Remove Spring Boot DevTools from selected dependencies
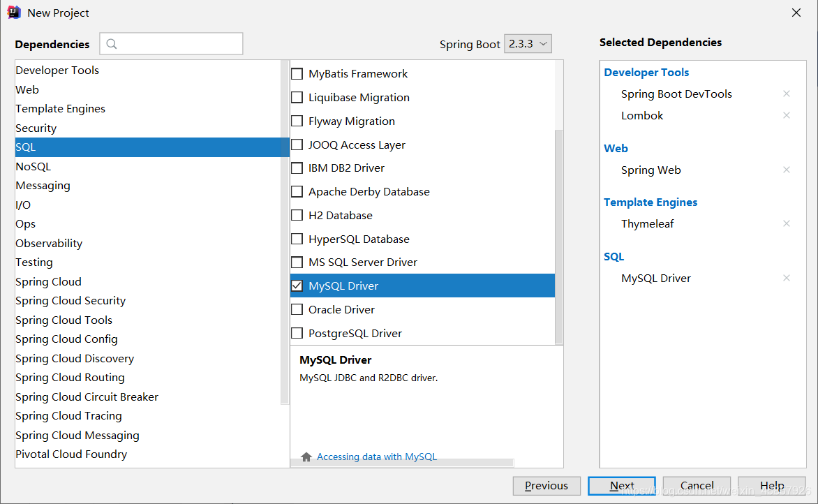Viewport: 818px width, 504px height. pos(786,94)
